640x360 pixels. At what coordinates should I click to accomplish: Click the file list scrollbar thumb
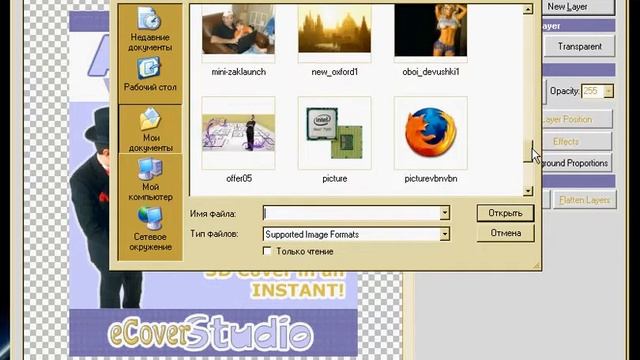[528, 151]
